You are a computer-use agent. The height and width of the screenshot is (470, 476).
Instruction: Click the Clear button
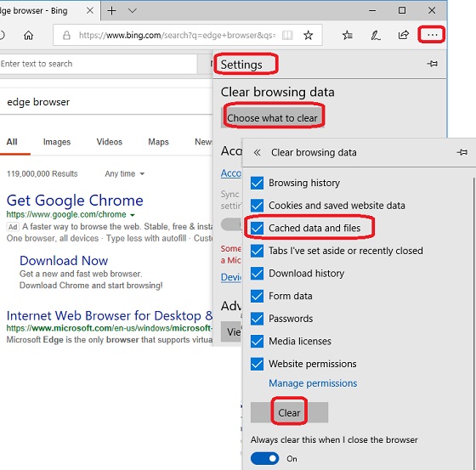[289, 412]
